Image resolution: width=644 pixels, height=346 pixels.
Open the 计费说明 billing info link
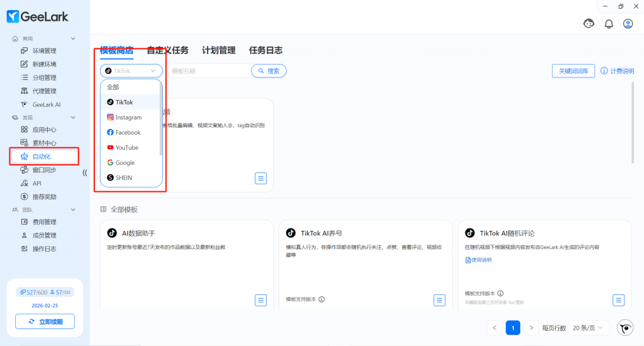[618, 71]
